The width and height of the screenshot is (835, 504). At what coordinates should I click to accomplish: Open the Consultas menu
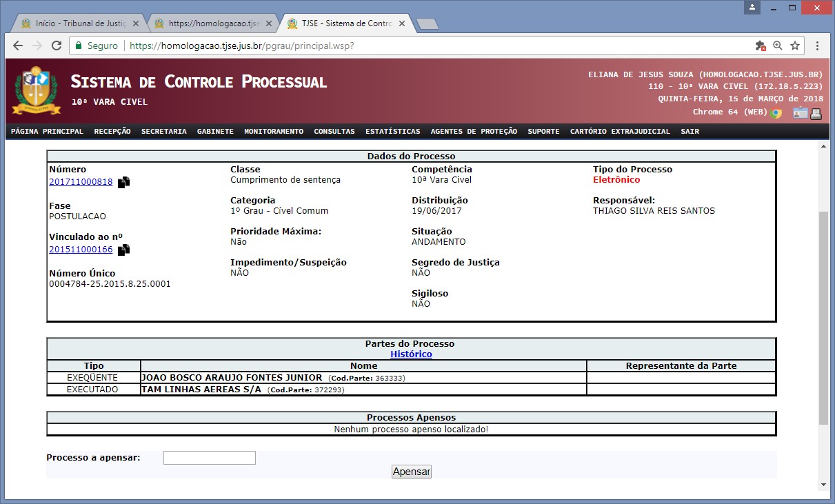[x=334, y=132]
